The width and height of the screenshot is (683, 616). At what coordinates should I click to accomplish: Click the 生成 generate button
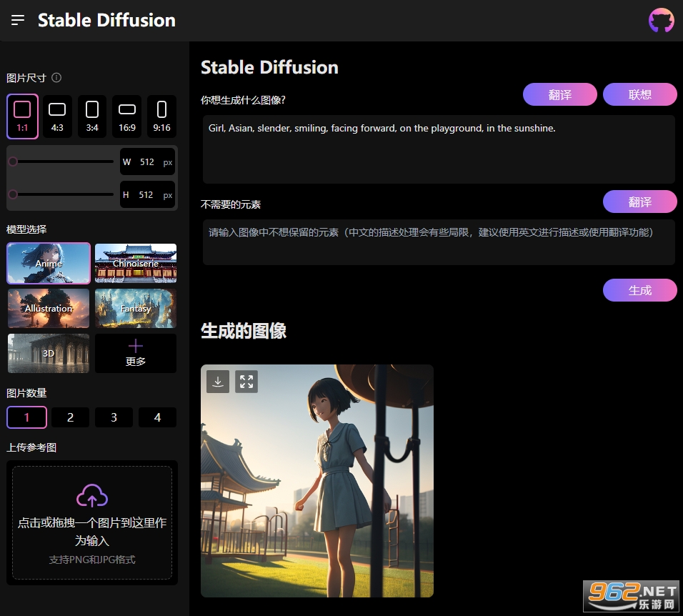(640, 290)
